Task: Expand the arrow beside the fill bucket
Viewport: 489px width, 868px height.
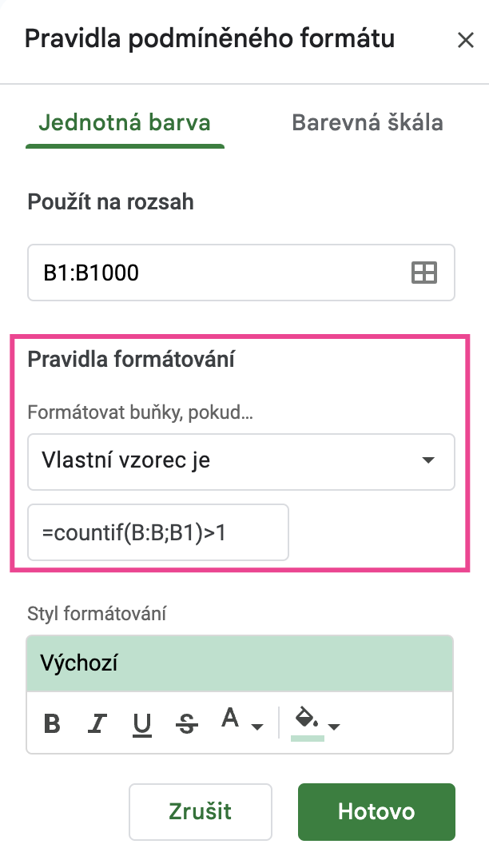Action: [333, 727]
